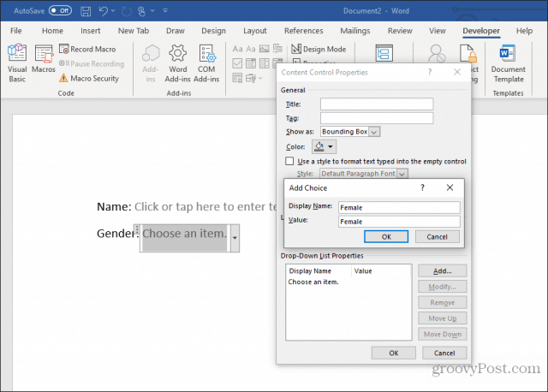Open the Macros list

[x=44, y=59]
